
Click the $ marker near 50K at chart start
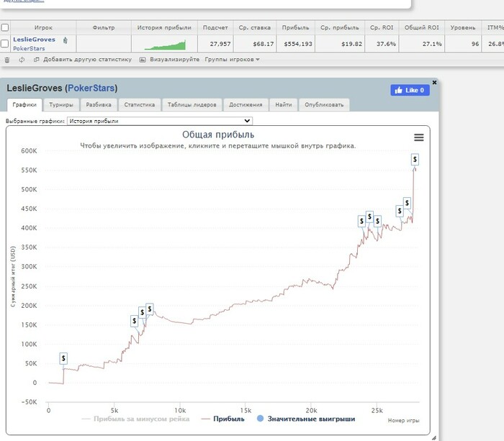tap(63, 358)
